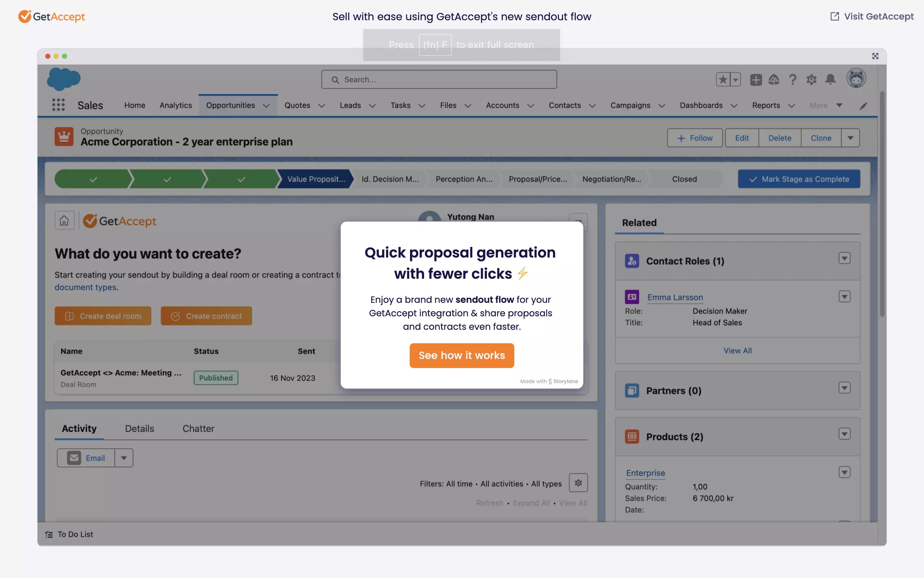Open the Products section dropdown
The height and width of the screenshot is (578, 924).
(844, 433)
